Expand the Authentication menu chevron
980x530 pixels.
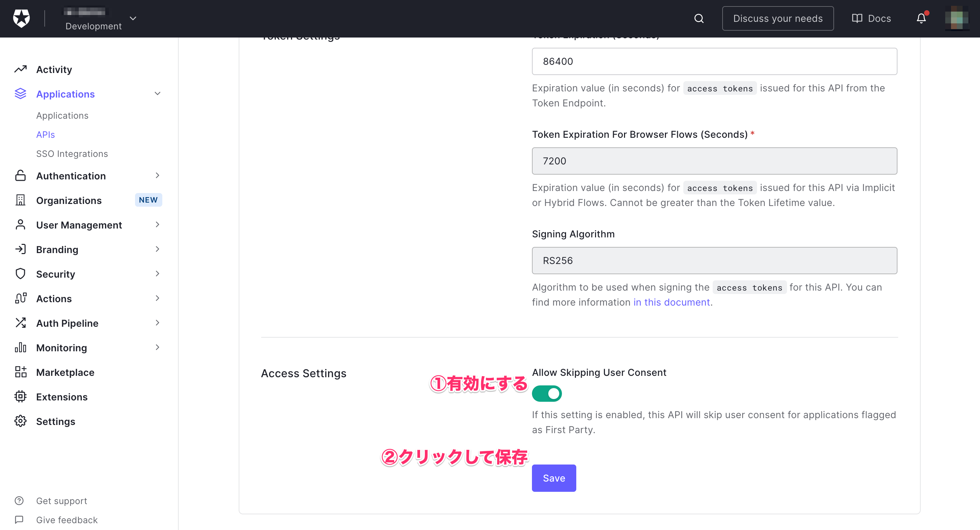[x=158, y=175]
